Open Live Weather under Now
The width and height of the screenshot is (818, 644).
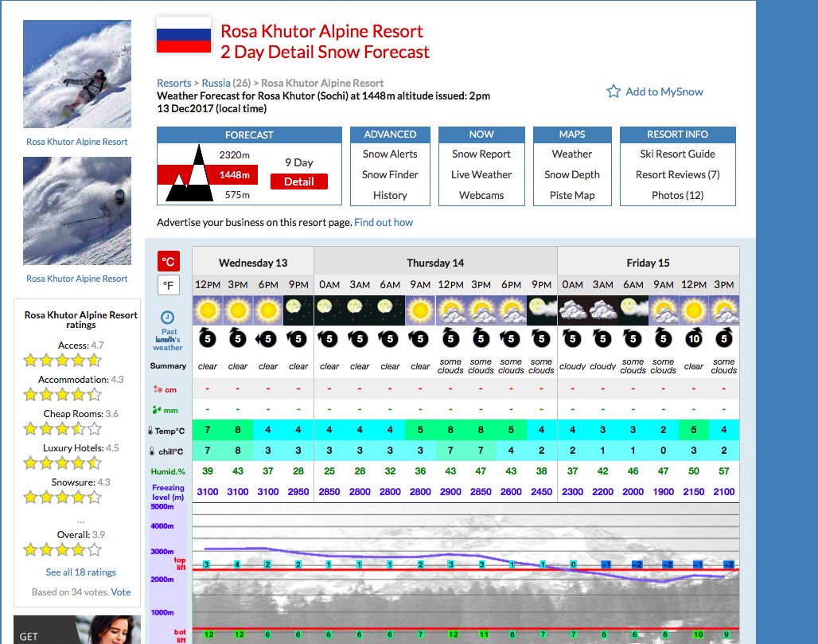[481, 175]
